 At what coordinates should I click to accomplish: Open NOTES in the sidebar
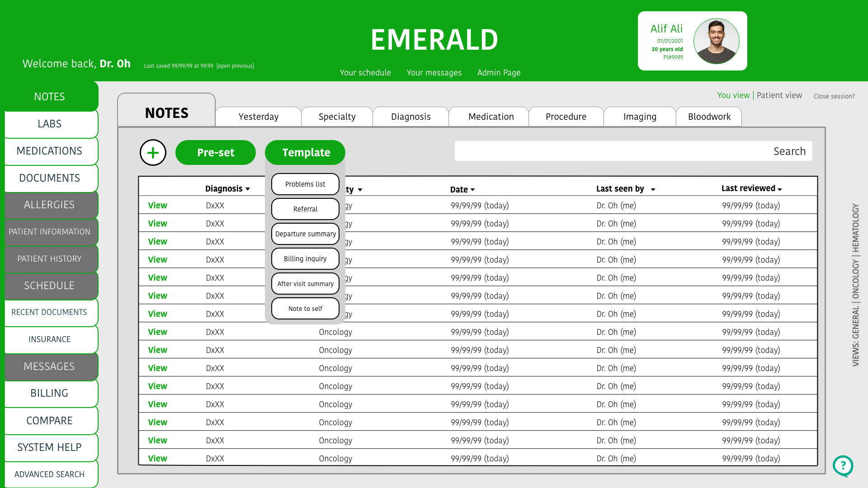(49, 97)
